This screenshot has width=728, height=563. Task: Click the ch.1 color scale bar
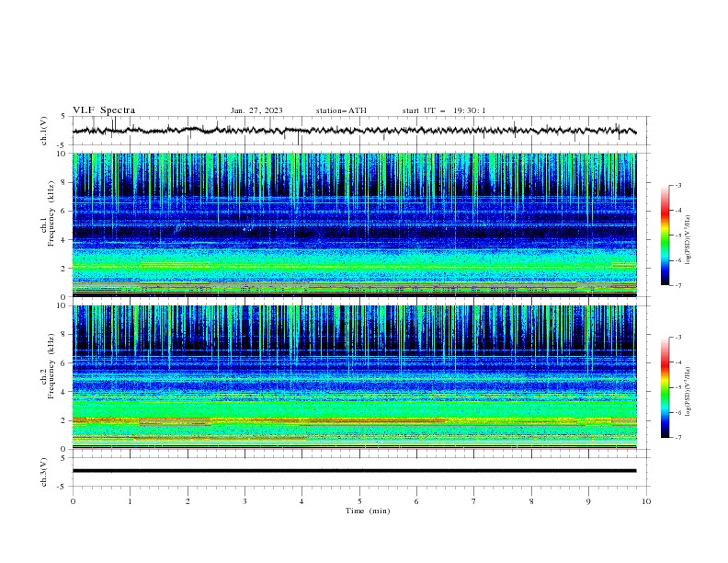(665, 236)
